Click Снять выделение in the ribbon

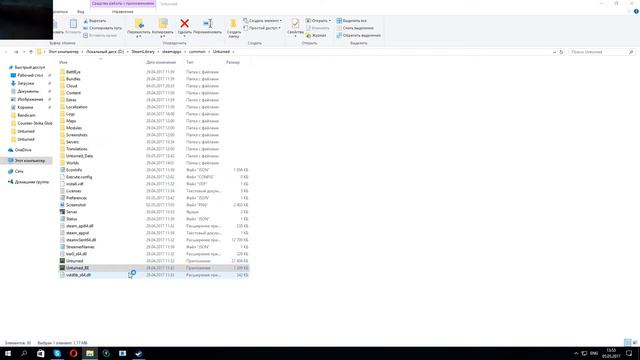click(x=355, y=28)
